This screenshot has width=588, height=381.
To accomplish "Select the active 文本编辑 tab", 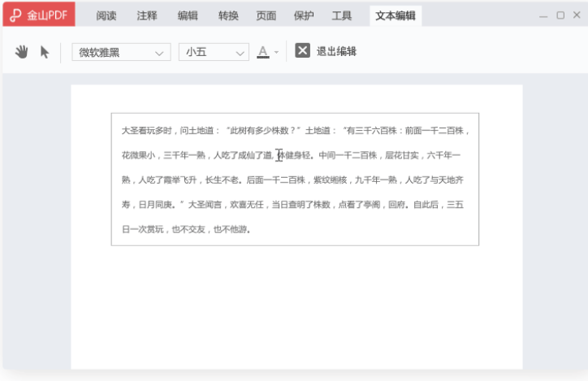I will 396,15.
